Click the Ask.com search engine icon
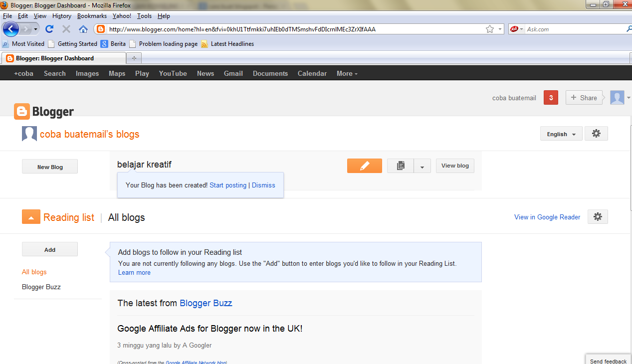The height and width of the screenshot is (364, 632). tap(514, 29)
